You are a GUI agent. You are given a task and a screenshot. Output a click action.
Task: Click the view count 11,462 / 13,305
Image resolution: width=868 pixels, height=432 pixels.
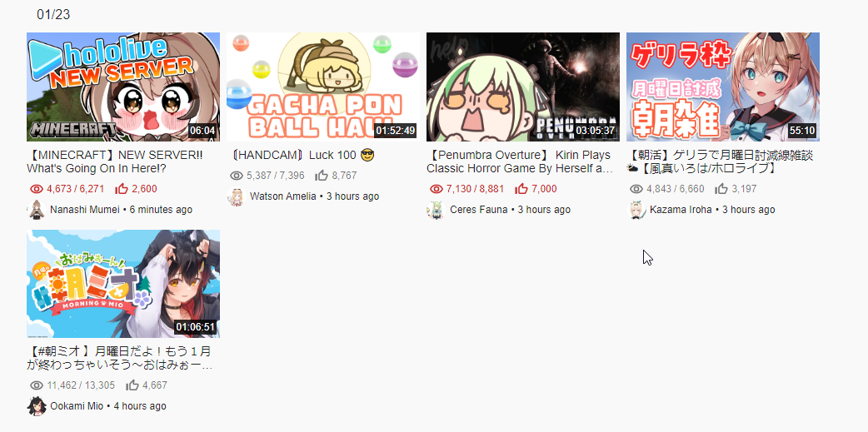pyautogui.click(x=81, y=385)
